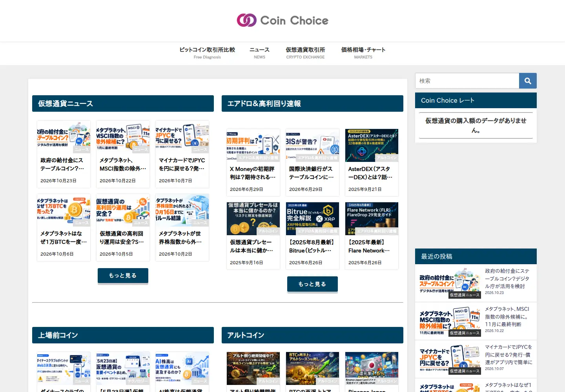The height and width of the screenshot is (392, 565).
Task: Open the ニュース NEWS menu
Action: [x=259, y=53]
